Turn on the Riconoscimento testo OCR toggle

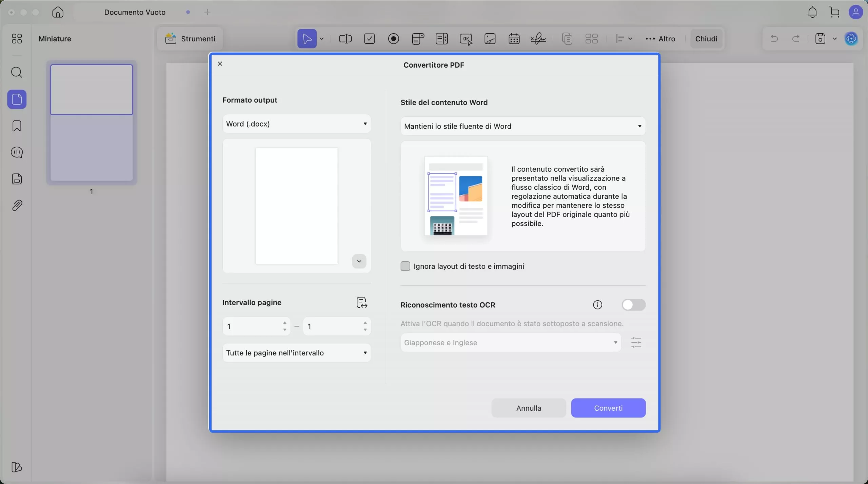coord(634,305)
